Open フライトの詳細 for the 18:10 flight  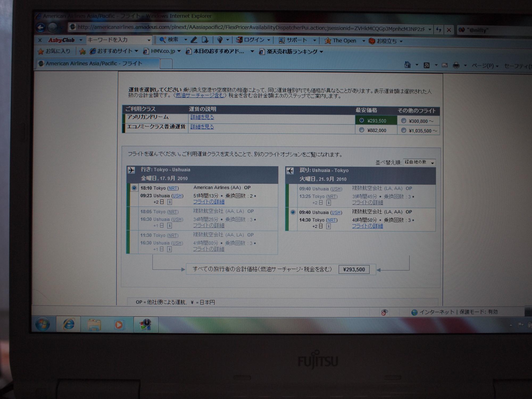click(x=209, y=202)
